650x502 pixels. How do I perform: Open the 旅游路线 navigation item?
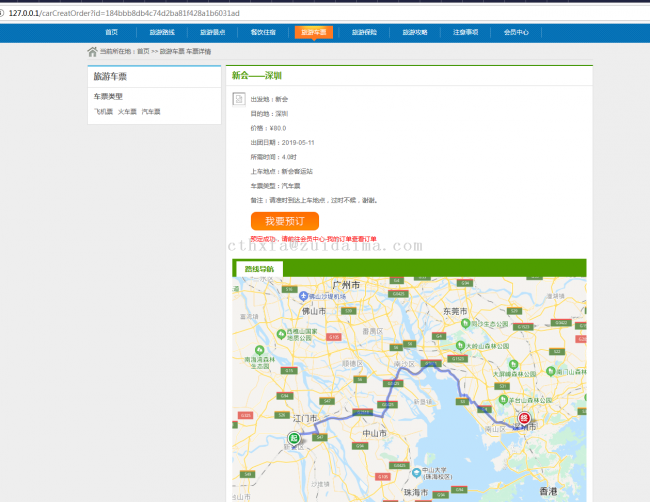click(162, 32)
